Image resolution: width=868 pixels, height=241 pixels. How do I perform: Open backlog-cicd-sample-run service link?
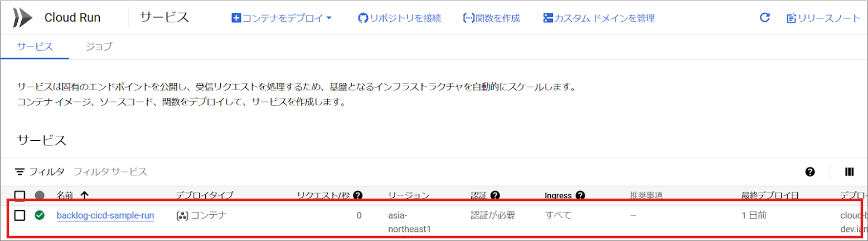tap(105, 215)
